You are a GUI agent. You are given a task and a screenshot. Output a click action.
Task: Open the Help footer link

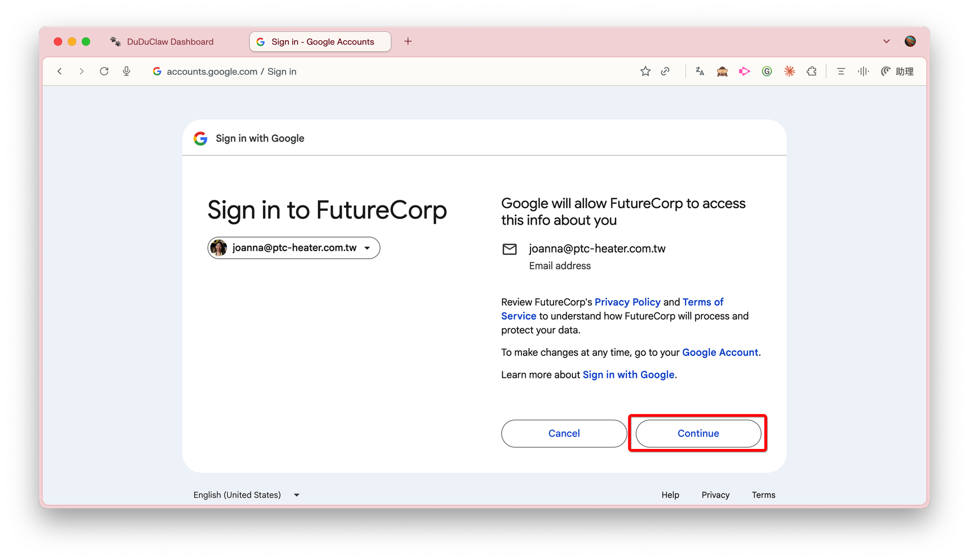pyautogui.click(x=670, y=495)
